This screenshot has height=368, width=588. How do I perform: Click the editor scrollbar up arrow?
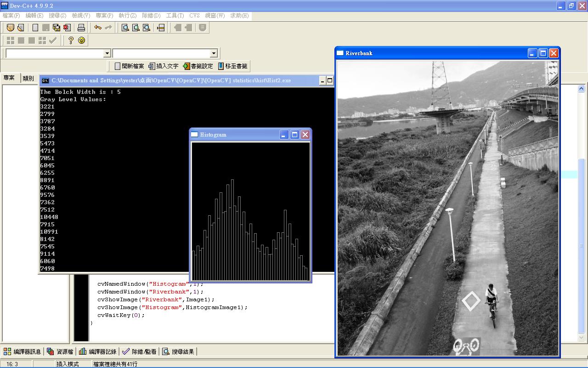click(581, 89)
